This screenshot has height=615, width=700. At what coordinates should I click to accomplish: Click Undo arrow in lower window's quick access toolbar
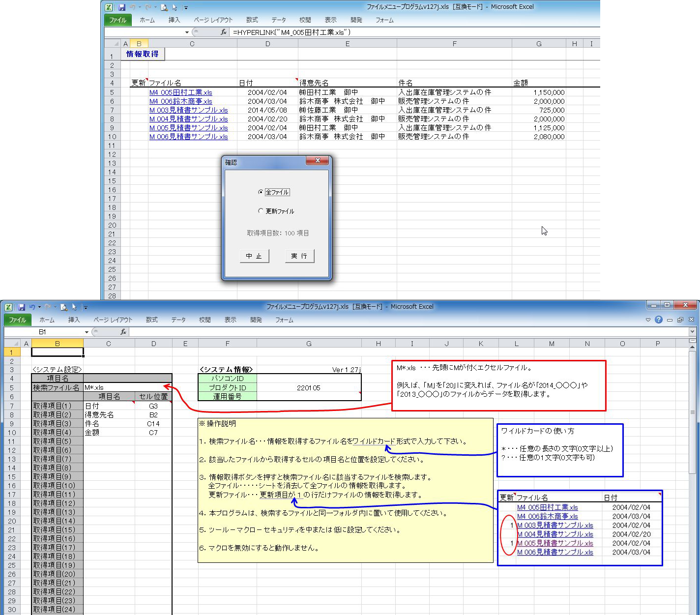[x=32, y=307]
